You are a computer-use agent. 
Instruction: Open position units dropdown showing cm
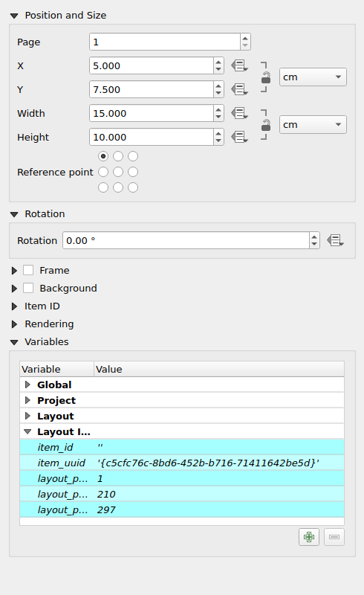pos(313,77)
